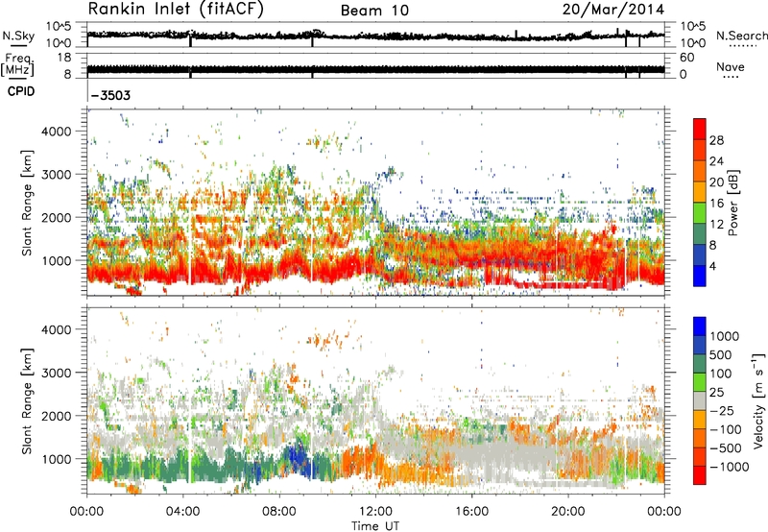Click the 'Power [dB]' colorbar label
This screenshot has width=768, height=532.
tap(732, 203)
